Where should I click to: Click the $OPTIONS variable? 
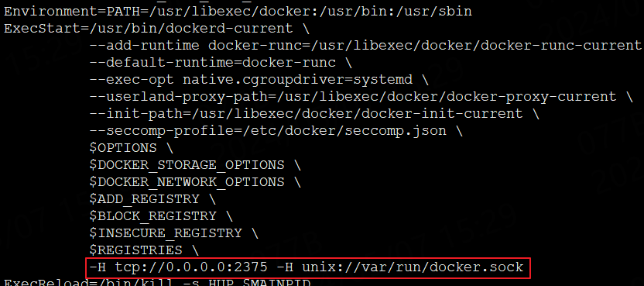(x=123, y=148)
